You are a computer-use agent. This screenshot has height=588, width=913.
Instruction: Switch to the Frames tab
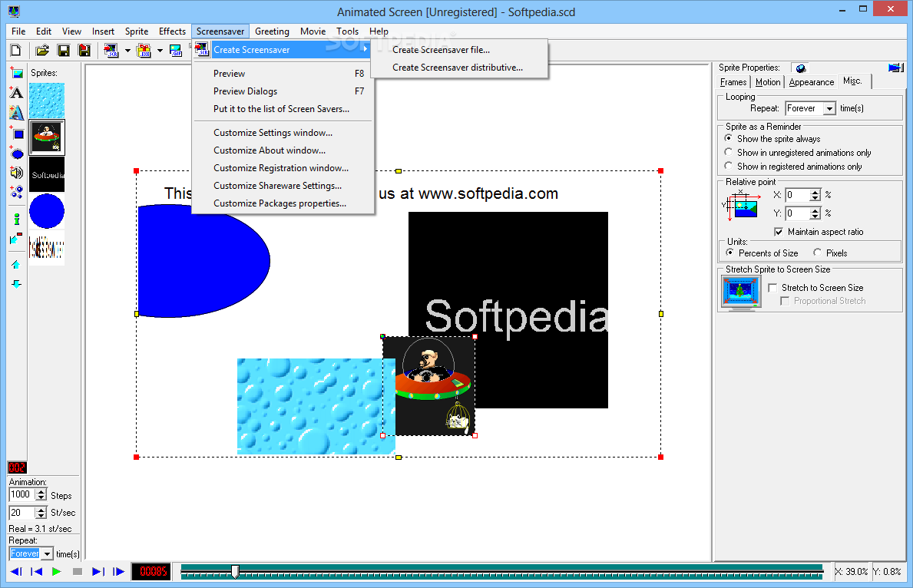[733, 82]
